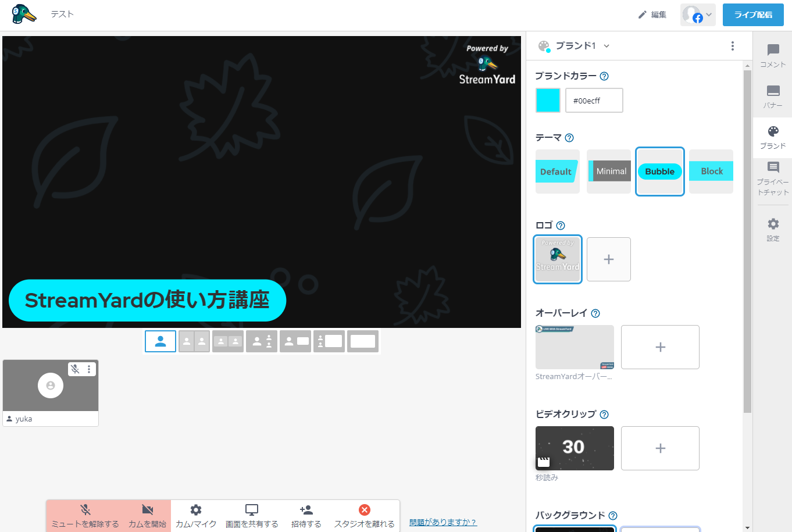
Task: Select the solo single-person layout
Action: (160, 341)
